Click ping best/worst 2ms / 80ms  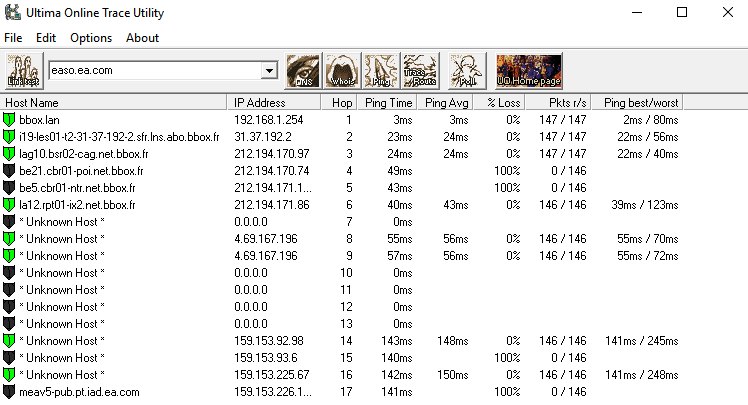pos(651,120)
